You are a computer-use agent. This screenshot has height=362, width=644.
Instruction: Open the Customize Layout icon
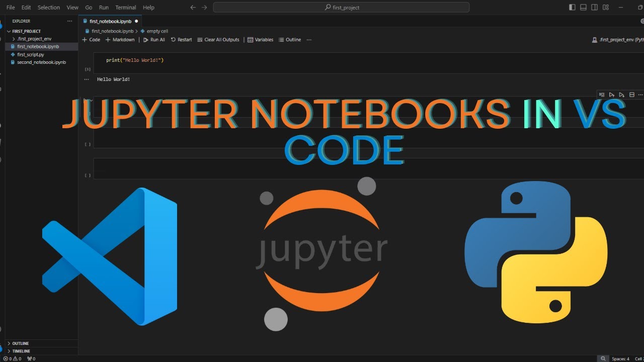point(606,8)
